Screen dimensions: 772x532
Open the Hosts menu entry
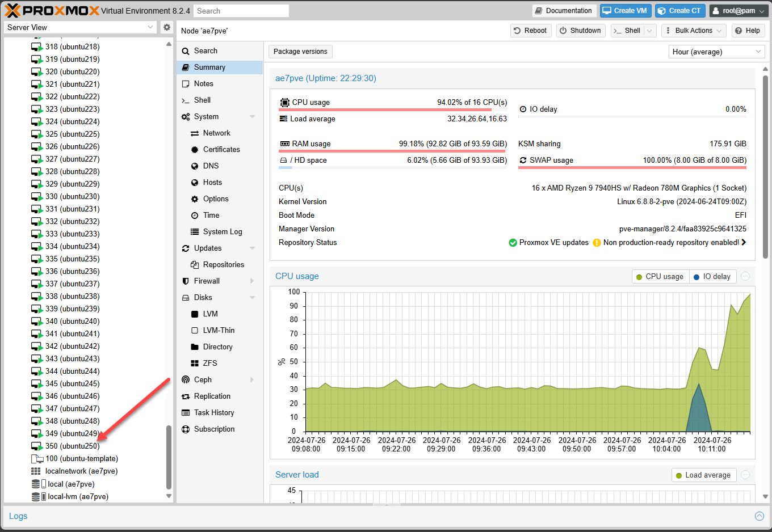(x=220, y=183)
